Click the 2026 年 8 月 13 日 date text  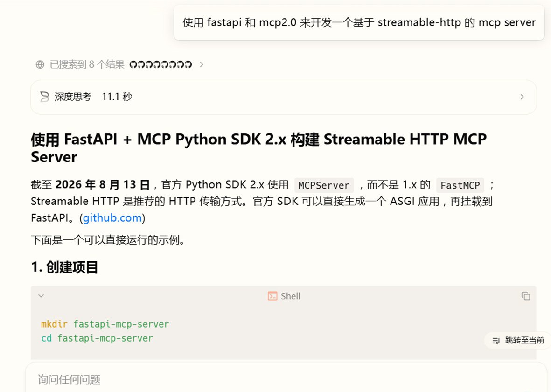tap(103, 185)
